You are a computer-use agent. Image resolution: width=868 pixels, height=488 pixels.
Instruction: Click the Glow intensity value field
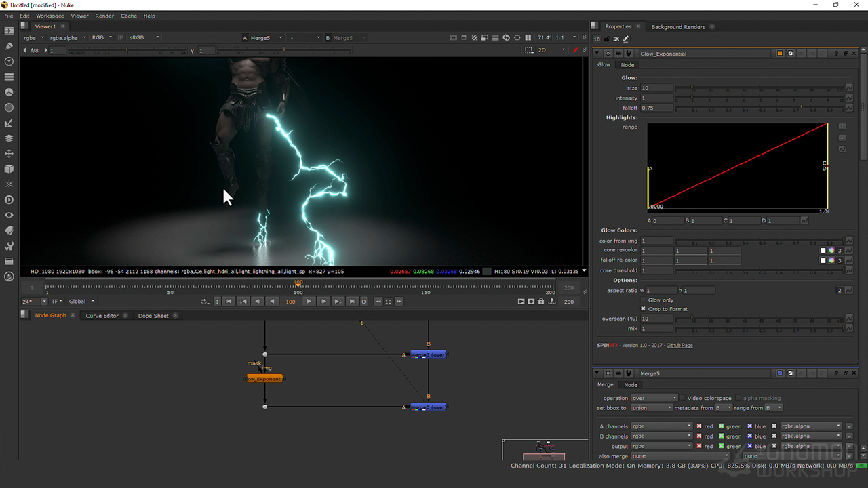pos(656,98)
